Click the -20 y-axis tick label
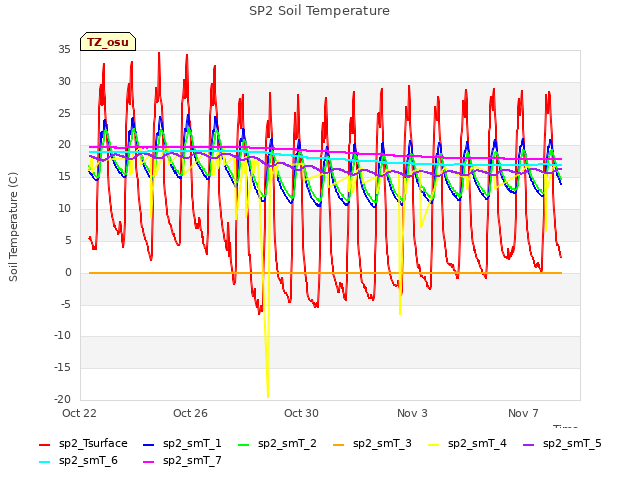640x480 pixels. coord(62,399)
